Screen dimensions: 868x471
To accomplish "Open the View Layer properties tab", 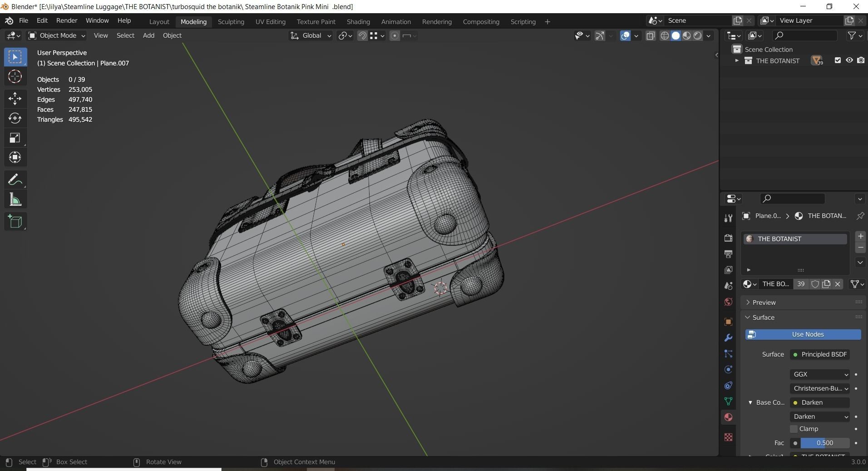I will (728, 270).
